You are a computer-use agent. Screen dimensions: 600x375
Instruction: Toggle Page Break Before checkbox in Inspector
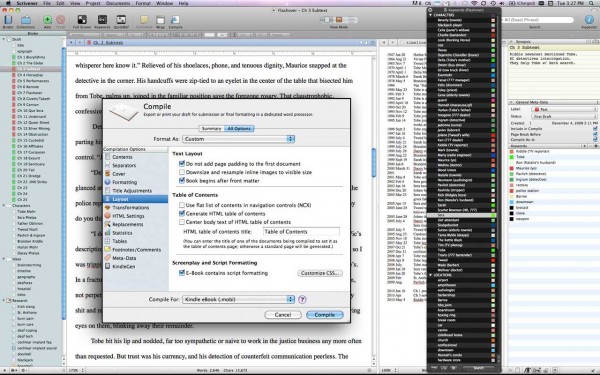[x=595, y=134]
